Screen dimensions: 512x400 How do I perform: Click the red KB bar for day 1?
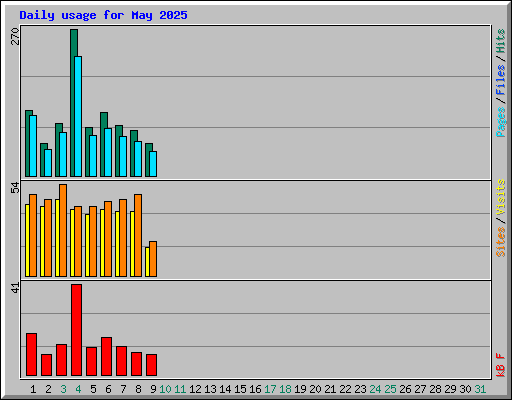31,355
